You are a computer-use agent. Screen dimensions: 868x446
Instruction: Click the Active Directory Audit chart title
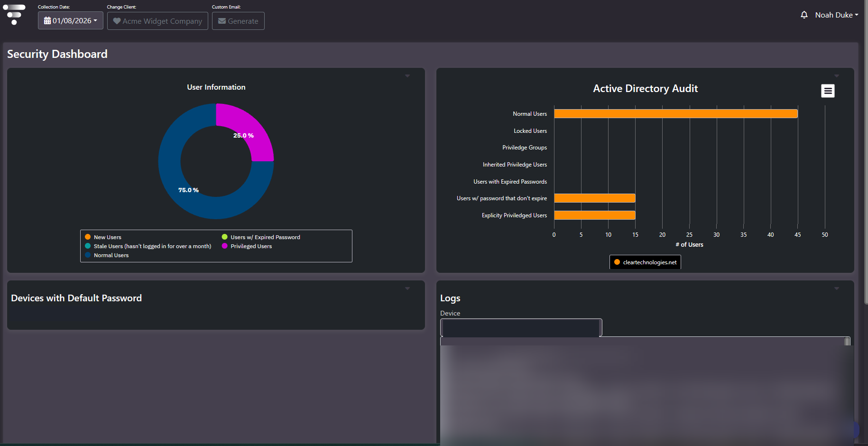click(x=645, y=89)
